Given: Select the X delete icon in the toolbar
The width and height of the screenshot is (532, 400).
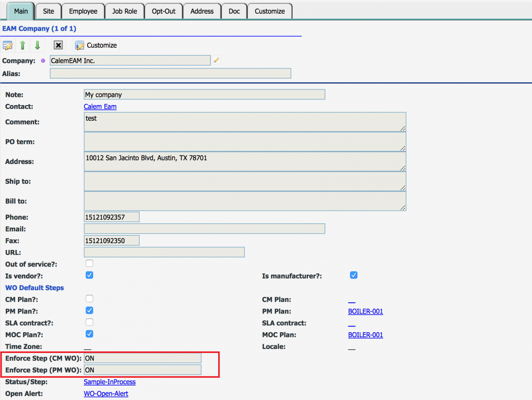Looking at the screenshot, I should 58,45.
